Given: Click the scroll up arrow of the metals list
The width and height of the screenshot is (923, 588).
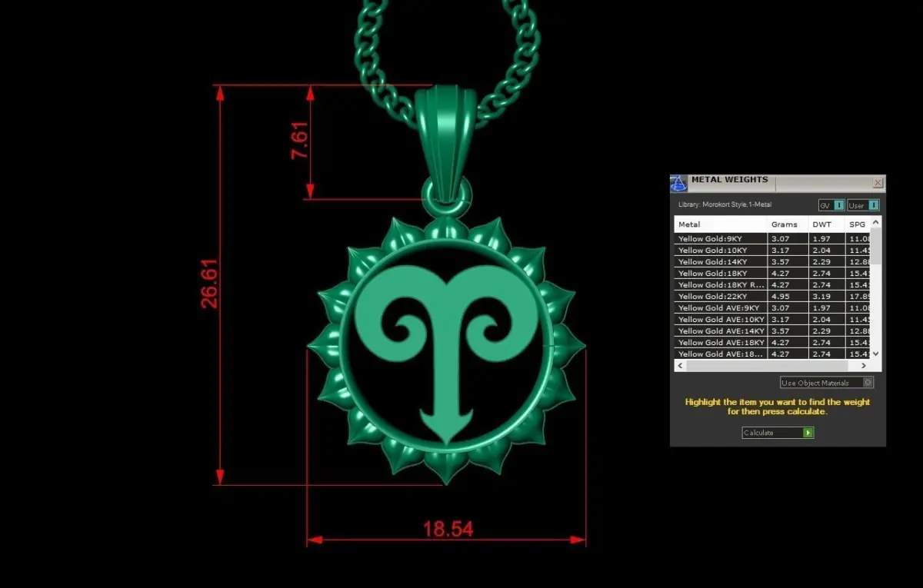Looking at the screenshot, I should 876,222.
